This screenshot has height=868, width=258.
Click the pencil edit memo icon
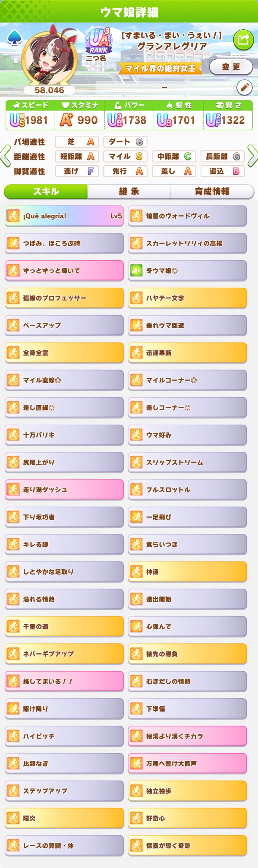click(x=244, y=88)
